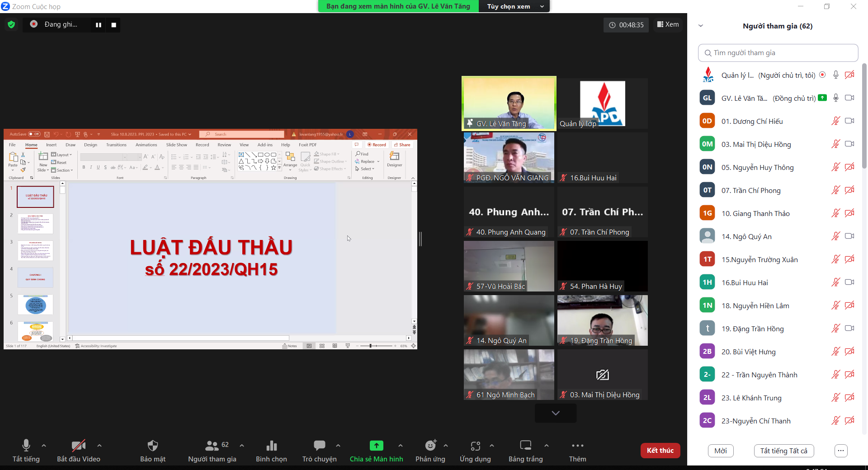Open the Bảng trắng whiteboard icon
The image size is (868, 470).
pos(525,446)
